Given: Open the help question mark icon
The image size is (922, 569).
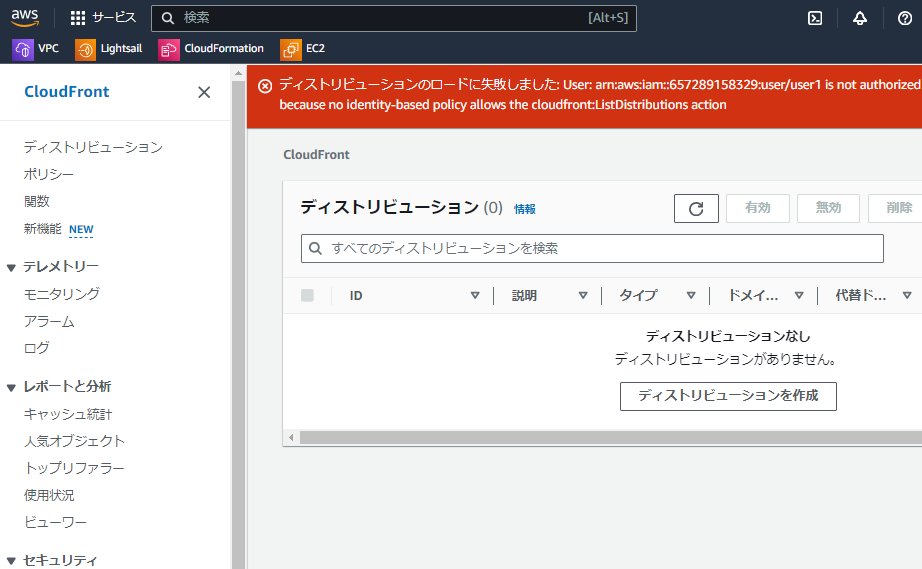Looking at the screenshot, I should [x=905, y=18].
